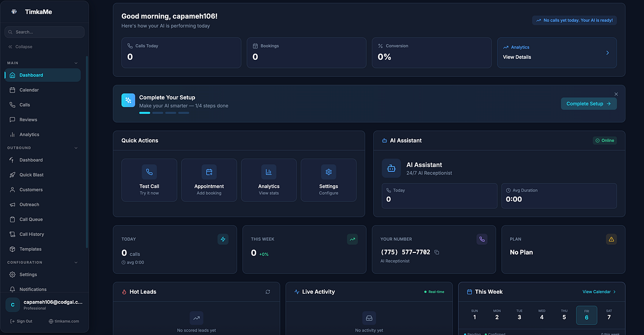Click the Test Call quick action card
This screenshot has height=335, width=644.
(149, 180)
